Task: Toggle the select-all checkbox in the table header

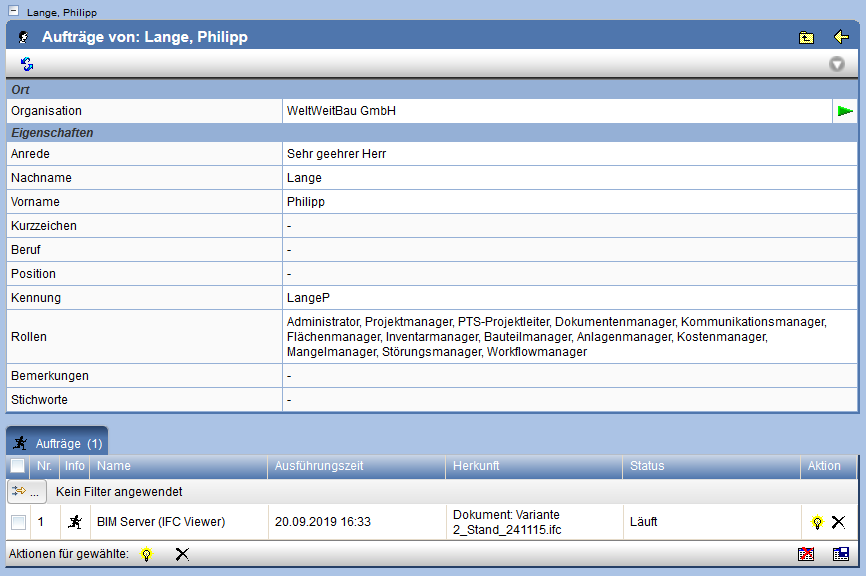Action: coord(18,466)
